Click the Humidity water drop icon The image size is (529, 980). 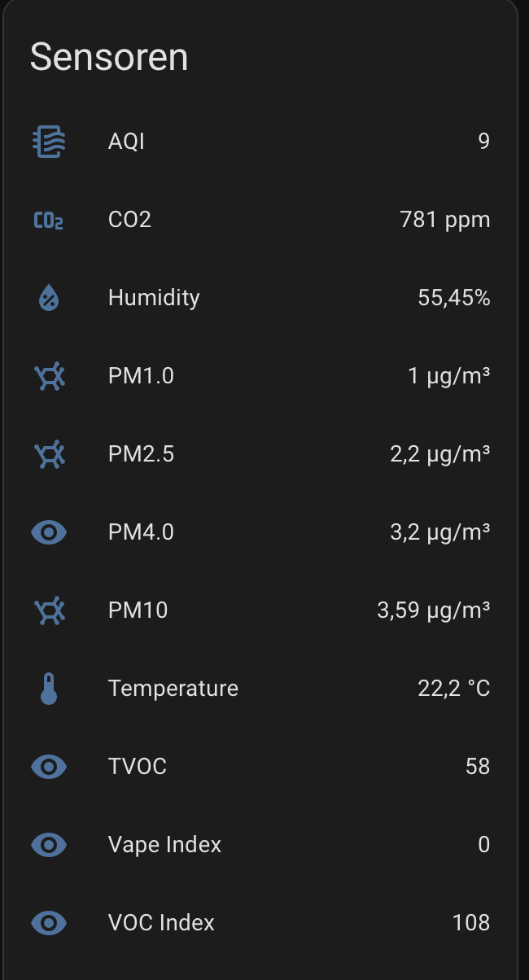[x=49, y=298]
